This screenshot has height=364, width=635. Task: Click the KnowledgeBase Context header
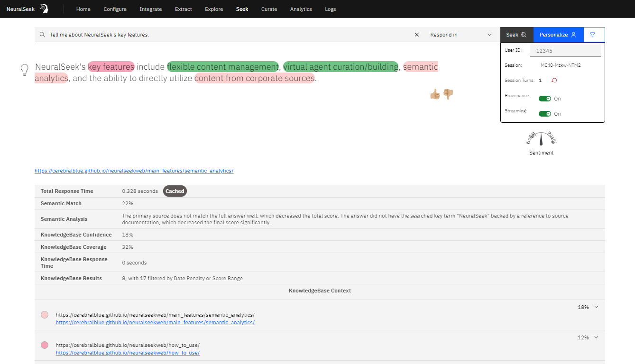point(320,291)
